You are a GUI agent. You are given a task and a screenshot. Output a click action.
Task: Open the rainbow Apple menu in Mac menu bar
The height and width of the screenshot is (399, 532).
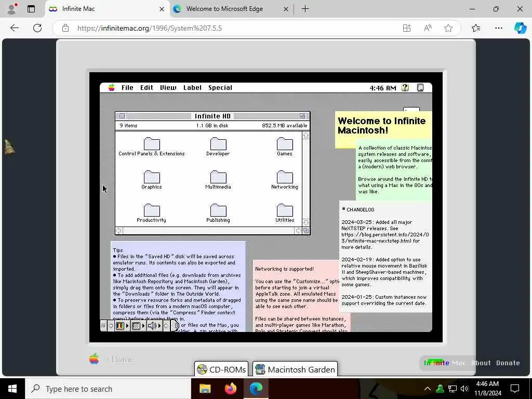111,87
